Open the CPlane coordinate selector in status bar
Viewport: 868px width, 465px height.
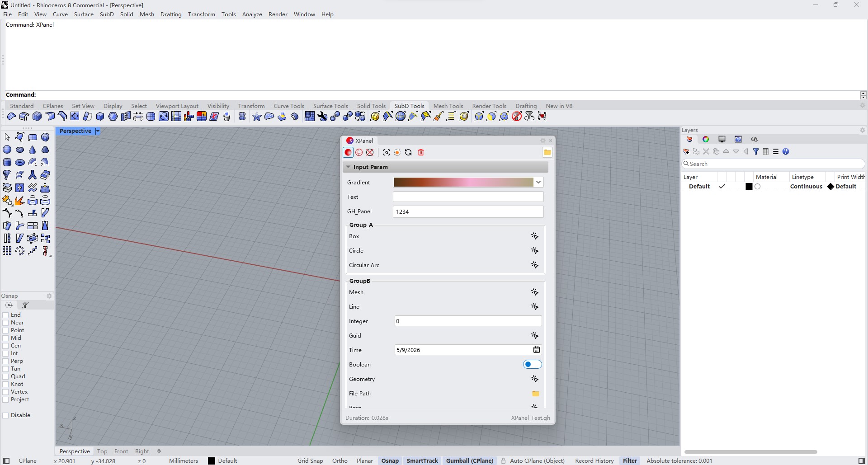(28, 461)
